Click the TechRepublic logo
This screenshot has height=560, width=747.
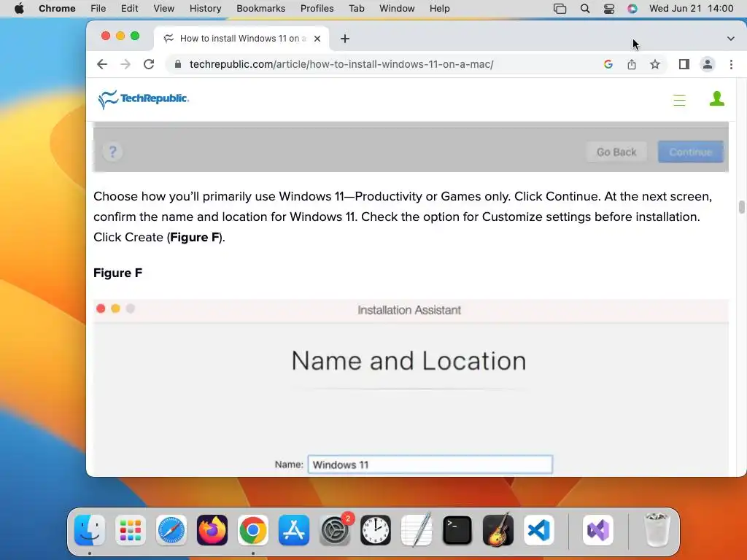(144, 99)
